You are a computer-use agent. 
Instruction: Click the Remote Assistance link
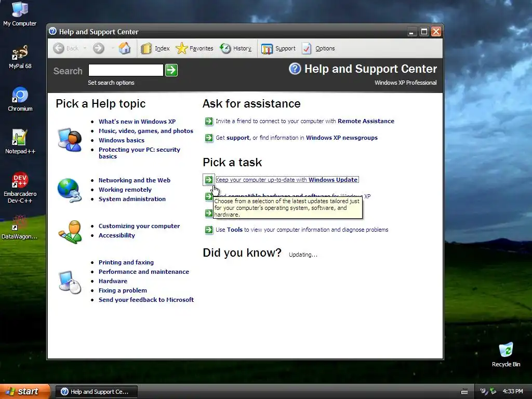(366, 121)
